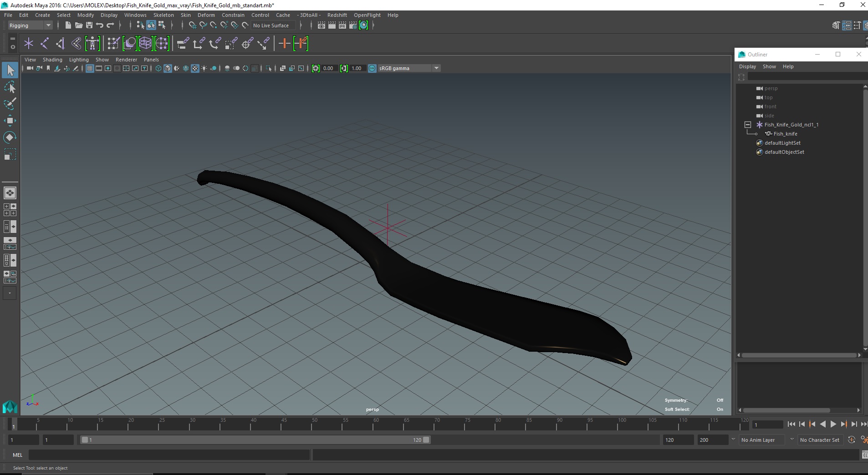Viewport: 868px width, 475px height.
Task: Click the MEL command input field
Action: 169,455
